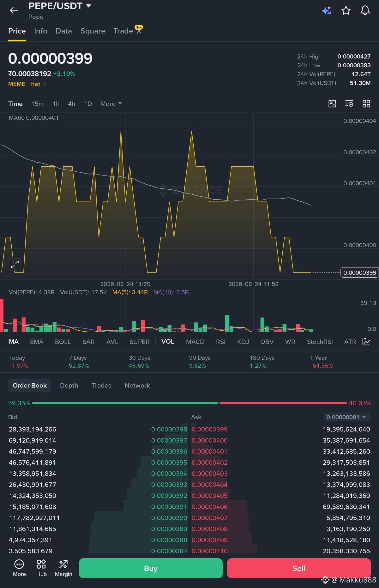Switch to the Trades tab
The height and width of the screenshot is (588, 379).
click(102, 385)
